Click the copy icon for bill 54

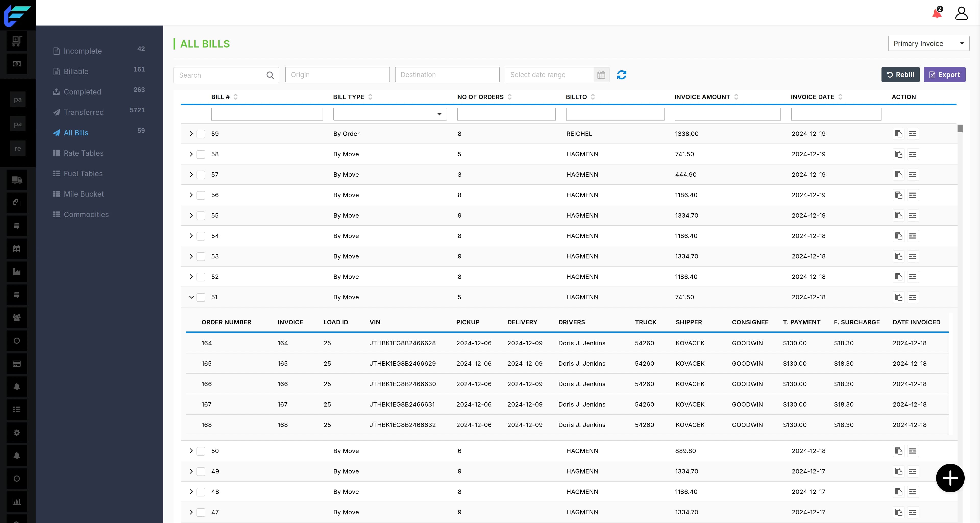tap(899, 236)
